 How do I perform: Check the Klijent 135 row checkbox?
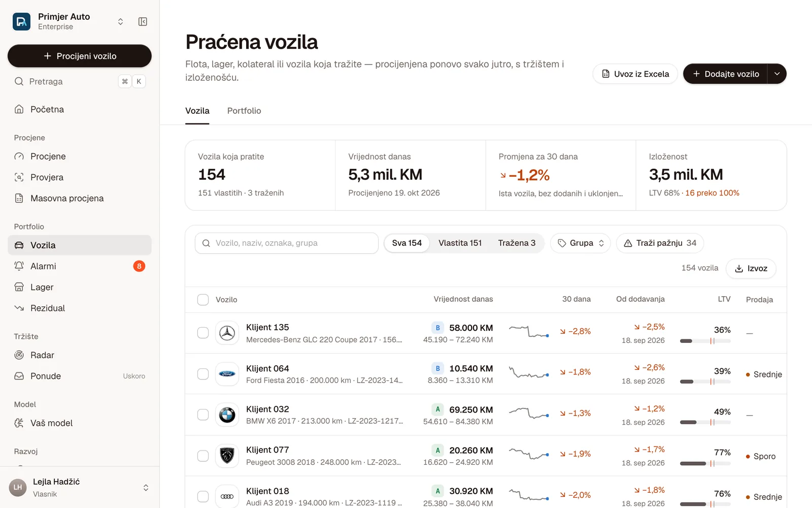coord(203,333)
